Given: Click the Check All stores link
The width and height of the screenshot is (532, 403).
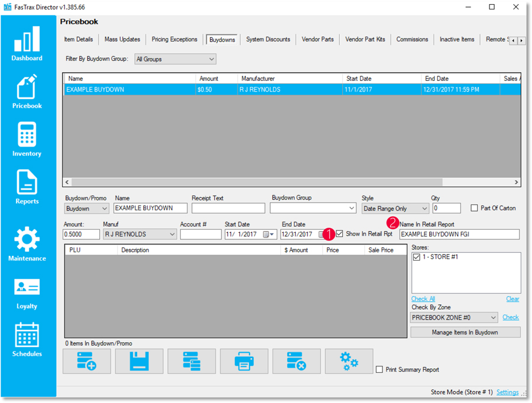Looking at the screenshot, I should tap(423, 299).
